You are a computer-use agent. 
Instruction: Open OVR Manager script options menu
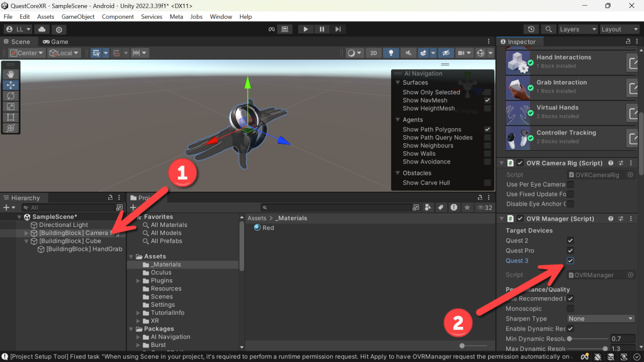pos(631,219)
